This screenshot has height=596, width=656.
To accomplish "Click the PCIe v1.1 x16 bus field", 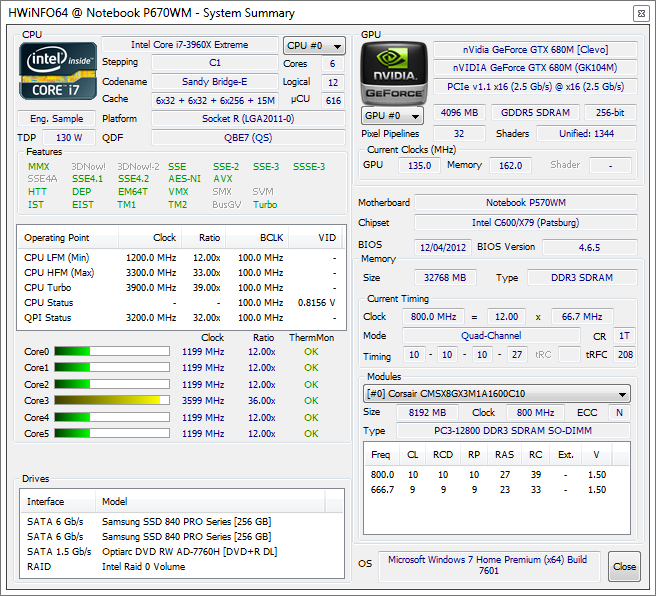I will [x=536, y=87].
